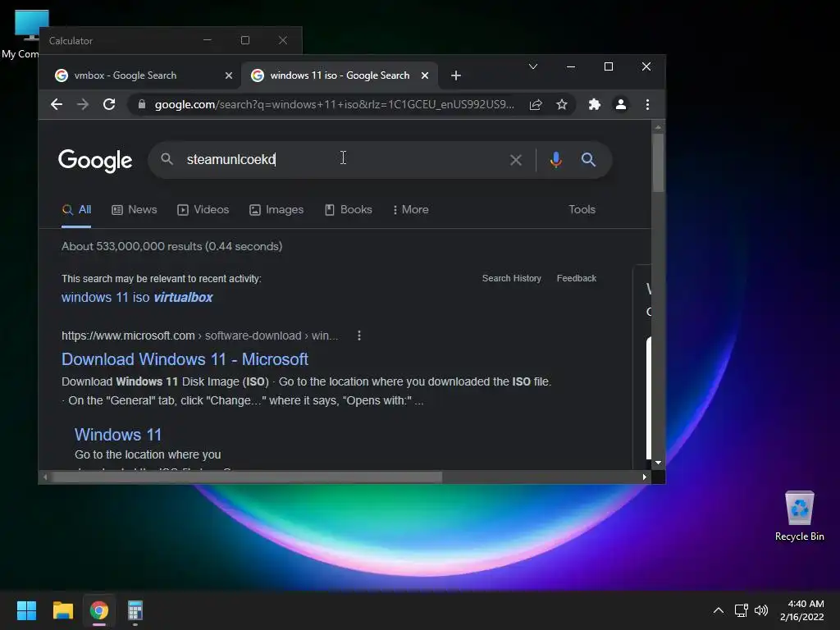Viewport: 840px width, 630px height.
Task: Expand the More search categories menu
Action: click(411, 209)
